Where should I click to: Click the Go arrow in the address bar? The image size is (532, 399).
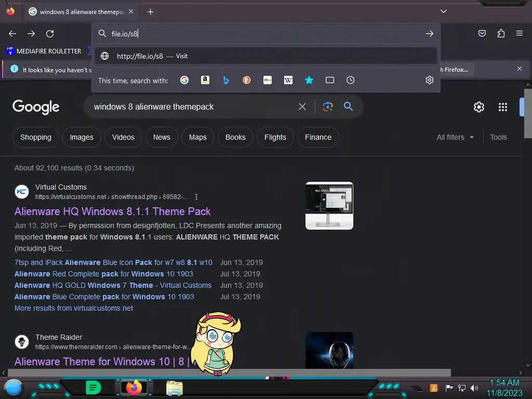click(x=430, y=34)
